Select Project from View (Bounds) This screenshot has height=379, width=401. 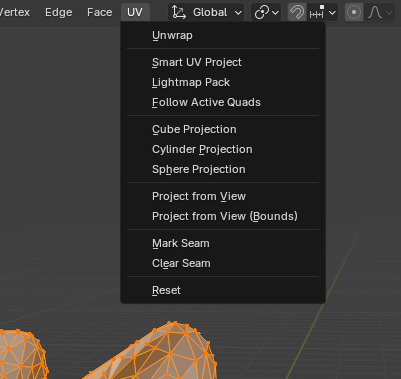coord(223,216)
